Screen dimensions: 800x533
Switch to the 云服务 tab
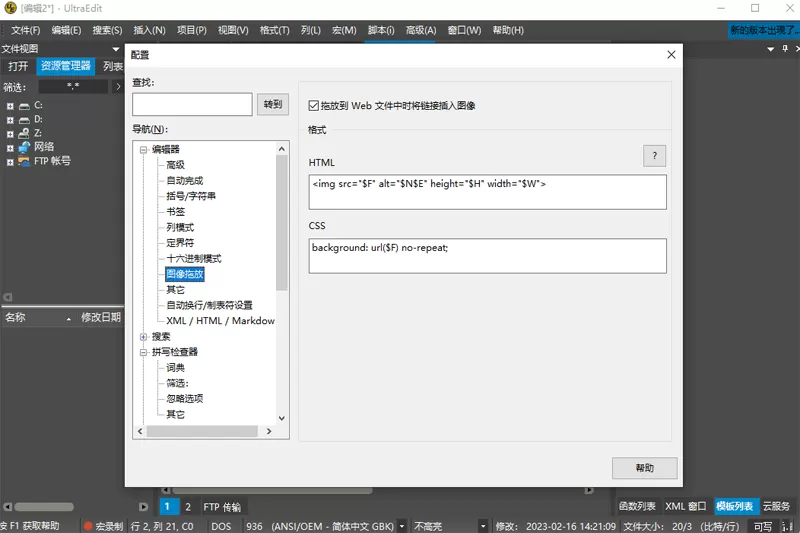tap(776, 506)
